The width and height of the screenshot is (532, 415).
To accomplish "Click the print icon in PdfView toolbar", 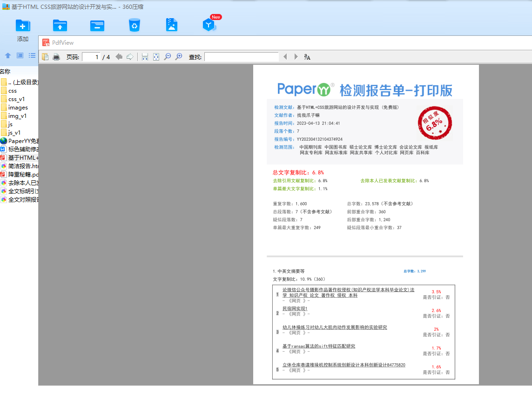I will tap(56, 57).
